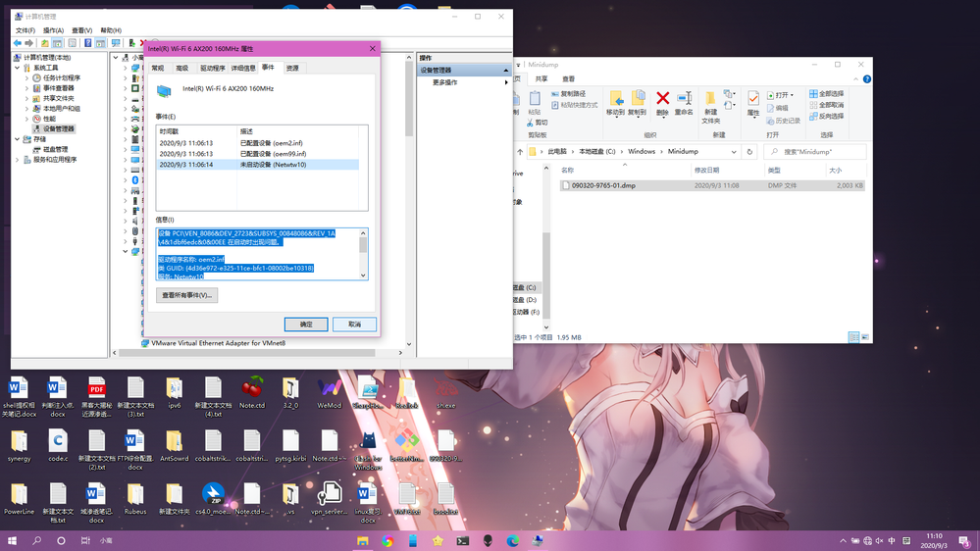Expand the 事件查看器 tree node
Screen dimensions: 980x551
[26, 88]
